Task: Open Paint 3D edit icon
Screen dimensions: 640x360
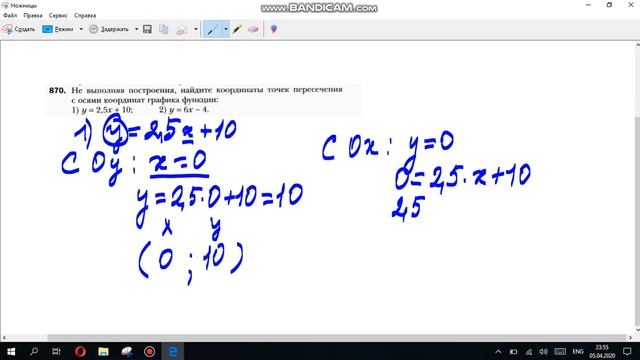Action: click(x=274, y=29)
